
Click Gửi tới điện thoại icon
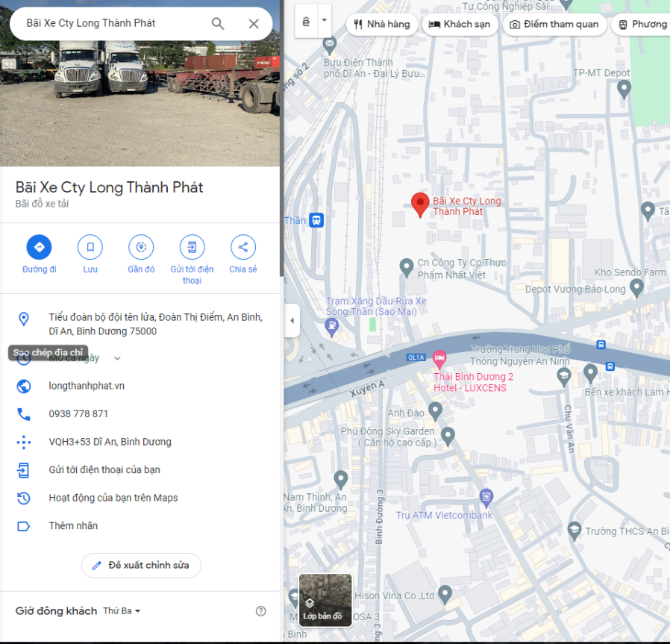click(x=192, y=247)
